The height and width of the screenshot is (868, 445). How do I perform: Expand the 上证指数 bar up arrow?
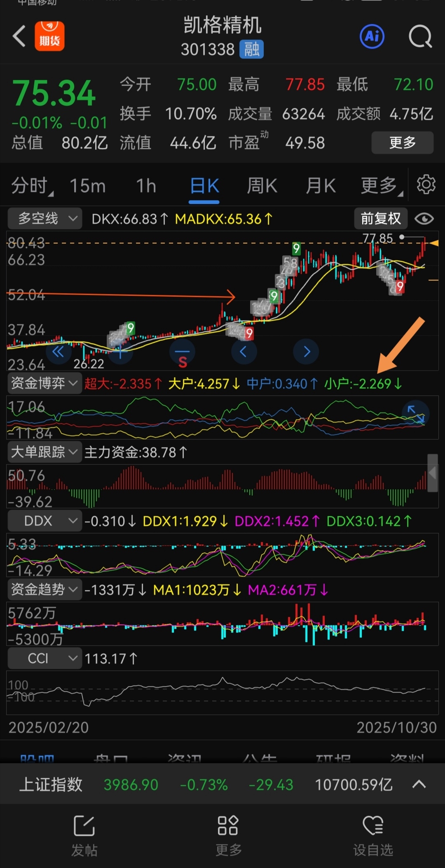419,784
